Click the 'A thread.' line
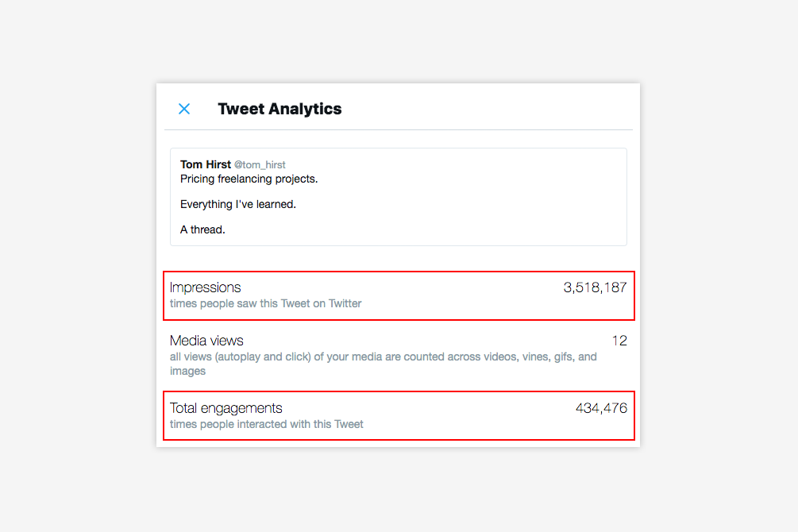The width and height of the screenshot is (798, 532). 202,229
